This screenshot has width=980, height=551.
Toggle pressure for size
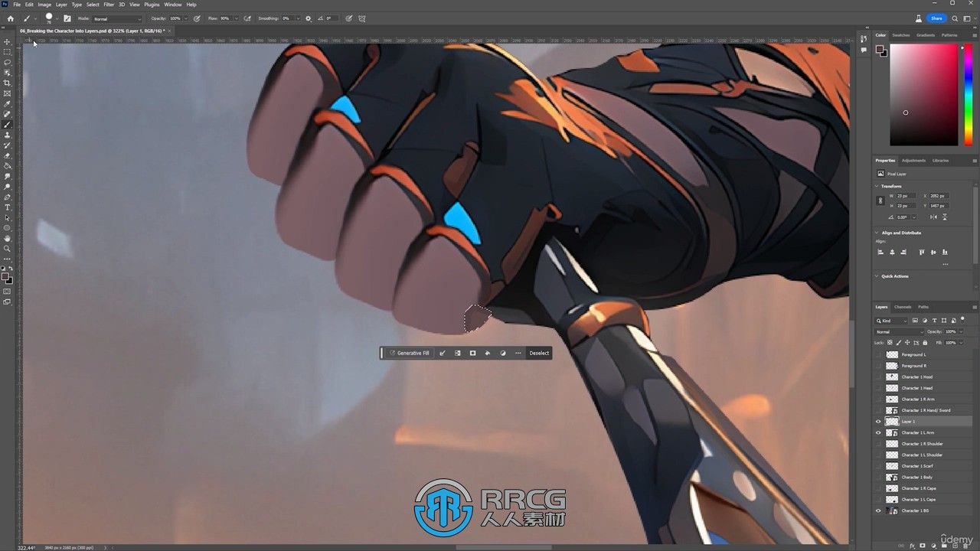click(349, 18)
